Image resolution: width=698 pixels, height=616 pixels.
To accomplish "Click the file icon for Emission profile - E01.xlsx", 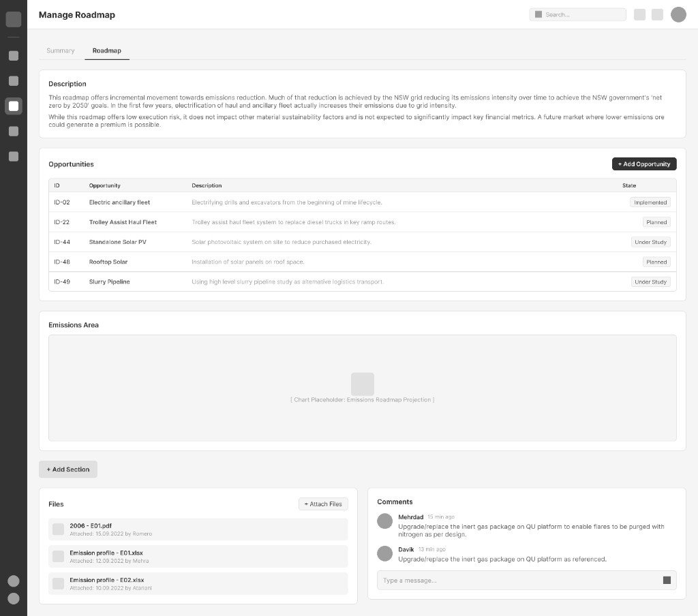I will click(x=59, y=556).
